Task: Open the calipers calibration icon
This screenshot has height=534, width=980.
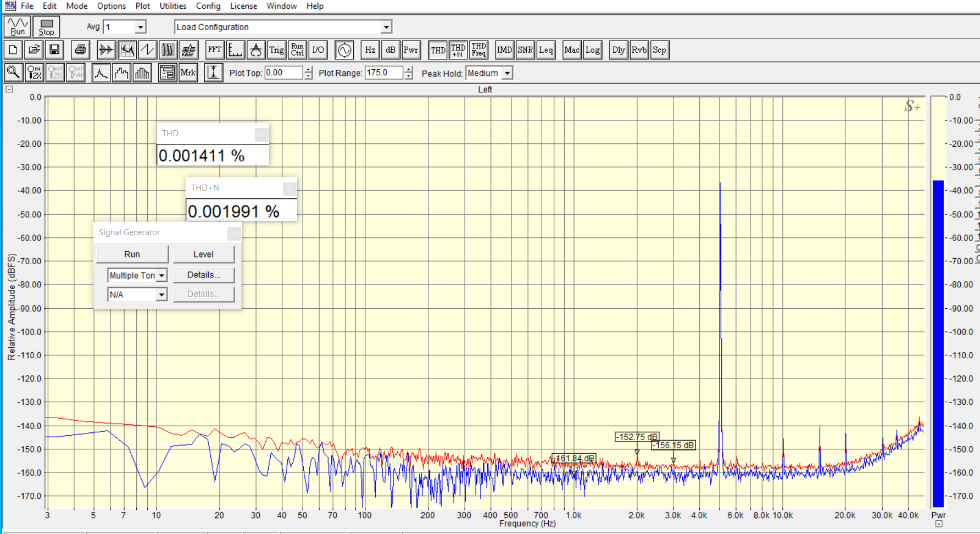Action: pyautogui.click(x=256, y=50)
